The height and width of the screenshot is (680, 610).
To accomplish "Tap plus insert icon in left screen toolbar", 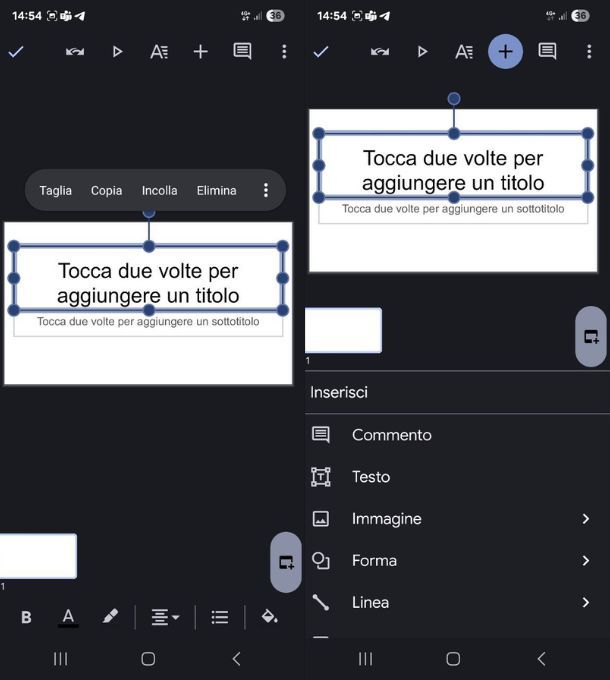I will point(200,52).
